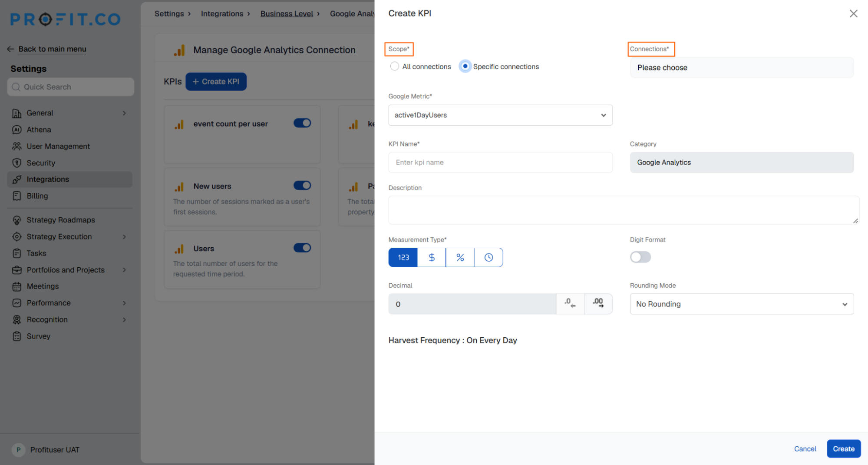
Task: Click the back arrow icon near main menu
Action: pos(10,49)
